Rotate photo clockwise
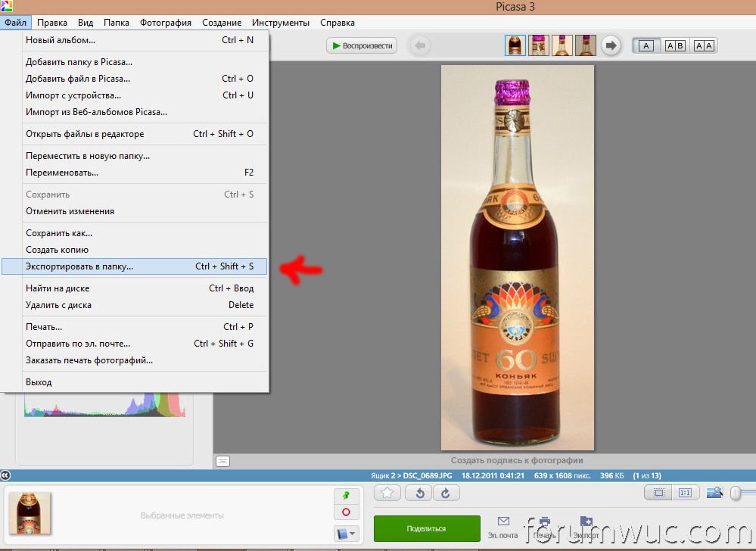756x551 pixels. pos(446,493)
